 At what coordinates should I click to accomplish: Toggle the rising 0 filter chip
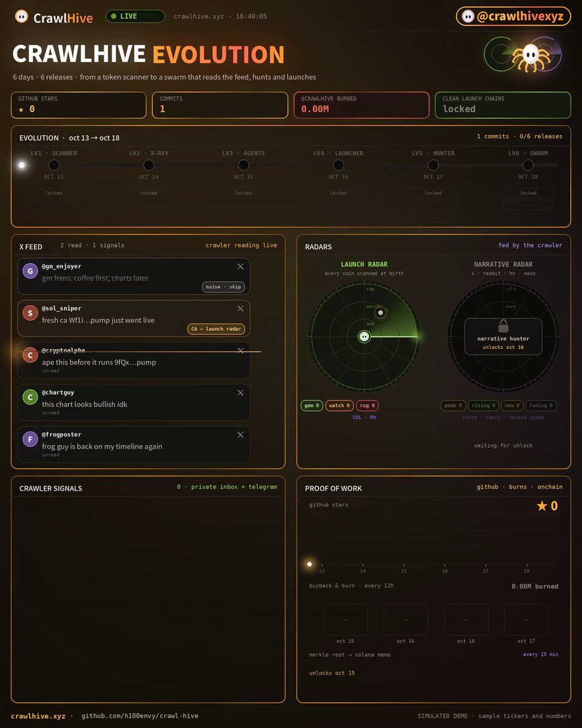(x=484, y=405)
